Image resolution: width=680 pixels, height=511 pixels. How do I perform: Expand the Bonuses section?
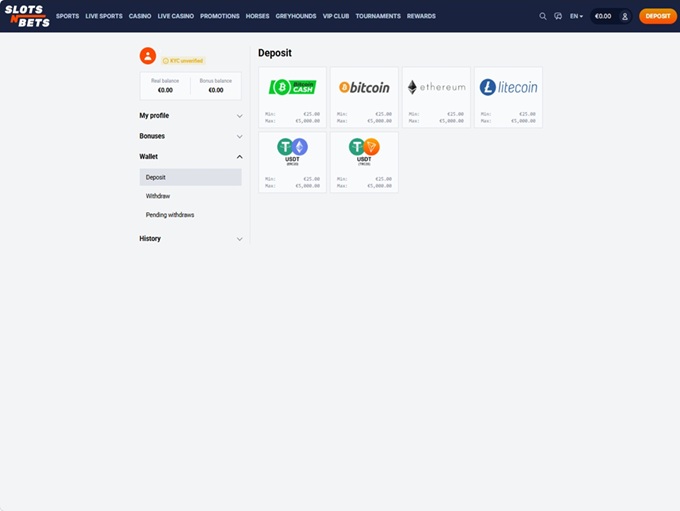pos(191,136)
